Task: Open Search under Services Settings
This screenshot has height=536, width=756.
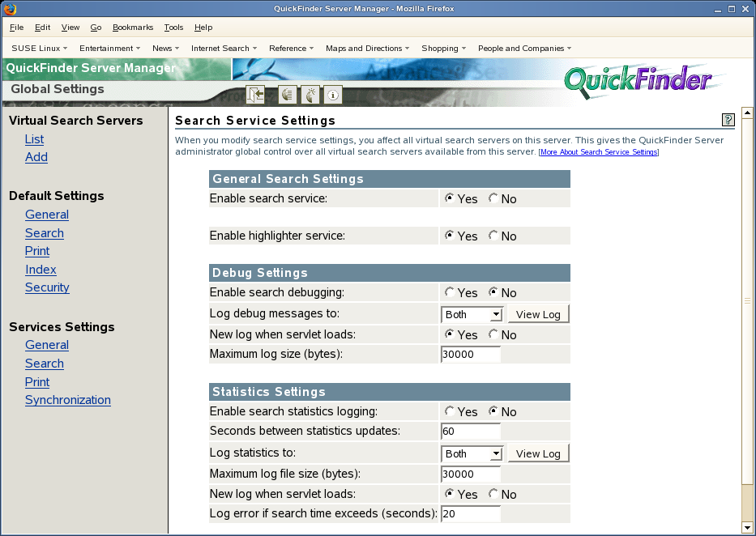Action: [x=45, y=364]
